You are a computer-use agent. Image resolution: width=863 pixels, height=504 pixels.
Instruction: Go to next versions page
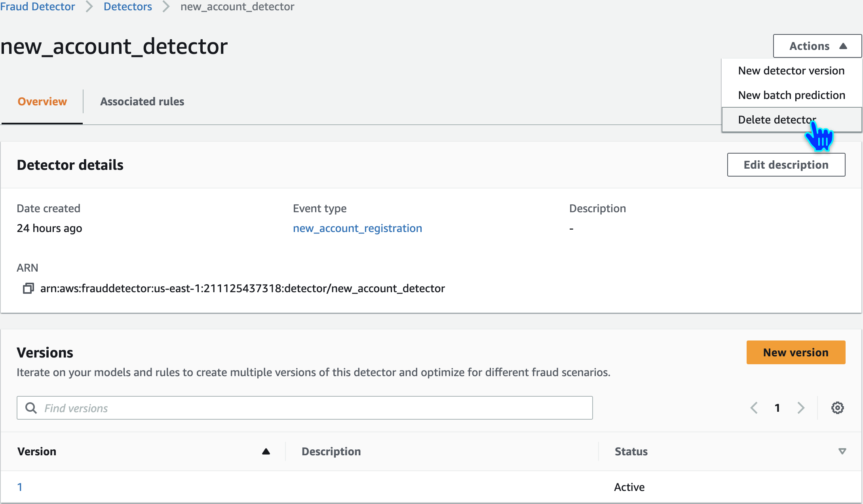801,408
